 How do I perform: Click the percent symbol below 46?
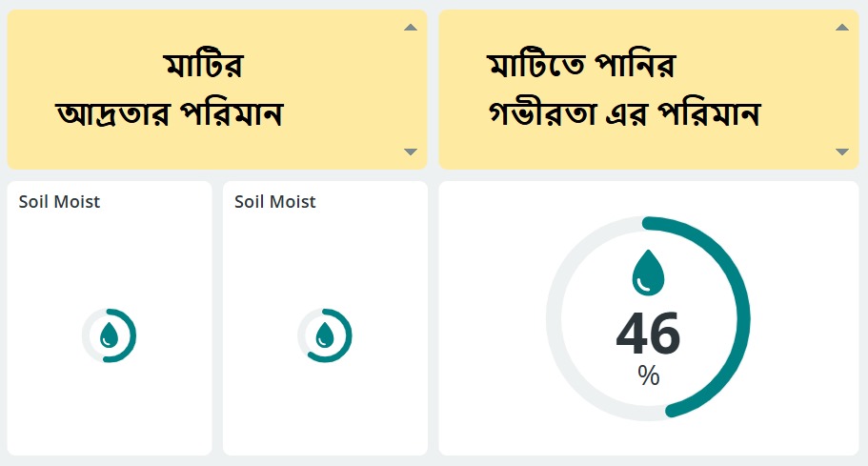(x=649, y=375)
